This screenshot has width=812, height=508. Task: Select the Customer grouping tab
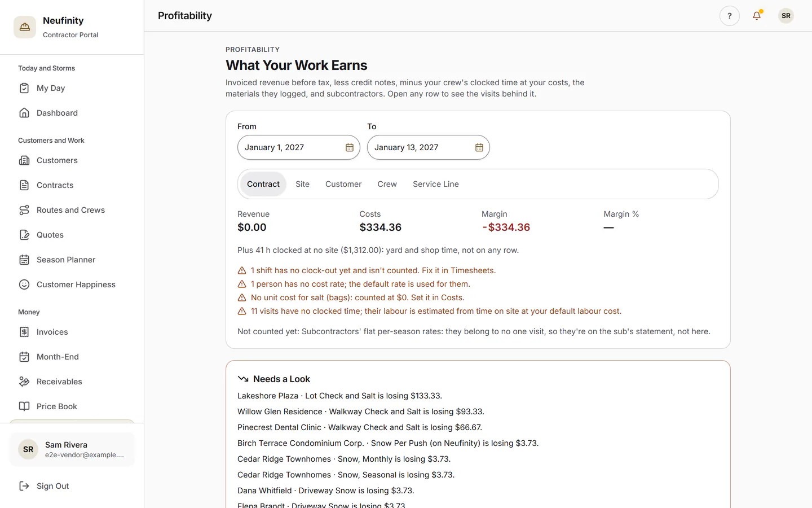[343, 184]
